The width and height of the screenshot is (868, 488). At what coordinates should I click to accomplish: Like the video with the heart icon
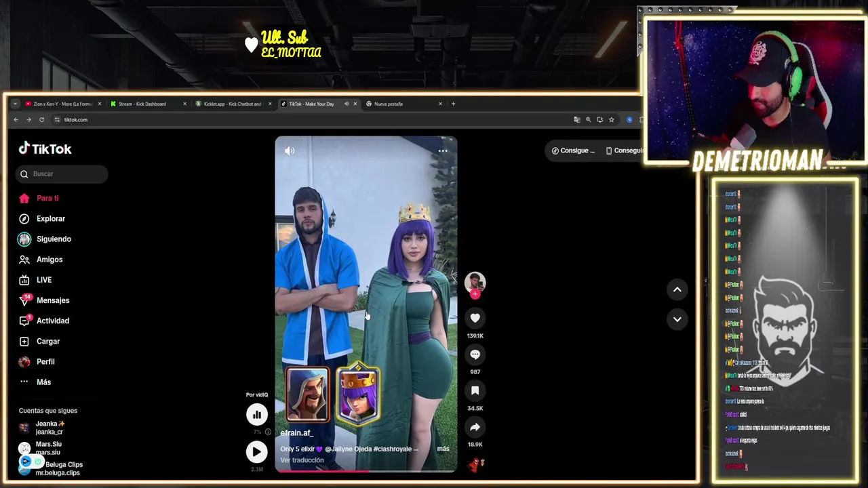click(475, 318)
